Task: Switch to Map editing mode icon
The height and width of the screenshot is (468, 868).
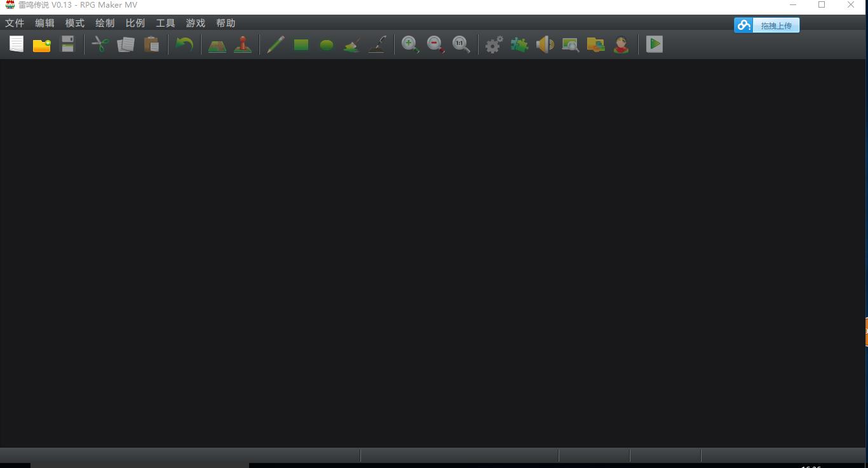Action: 217,45
